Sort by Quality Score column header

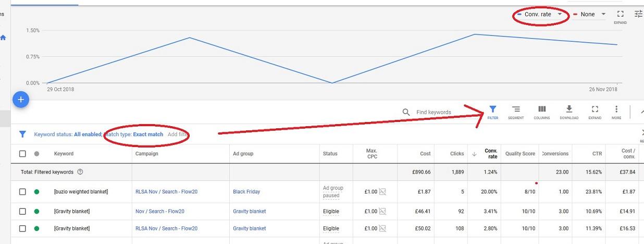(x=520, y=154)
